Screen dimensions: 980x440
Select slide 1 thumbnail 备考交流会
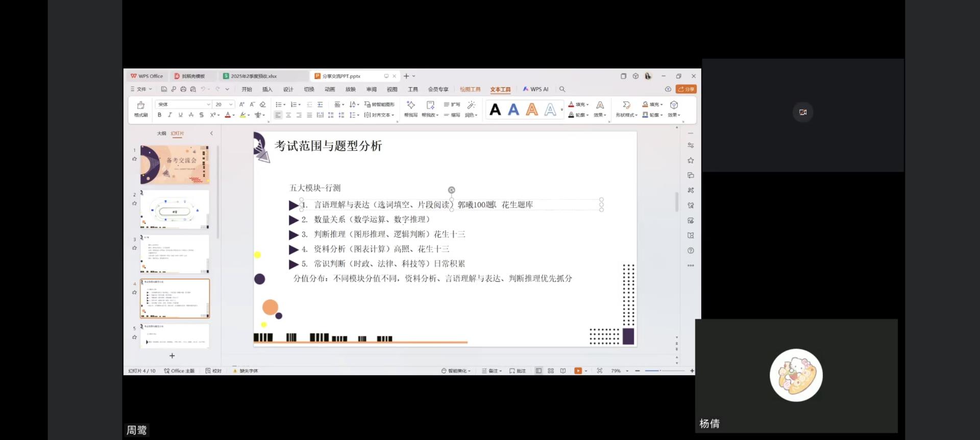175,165
